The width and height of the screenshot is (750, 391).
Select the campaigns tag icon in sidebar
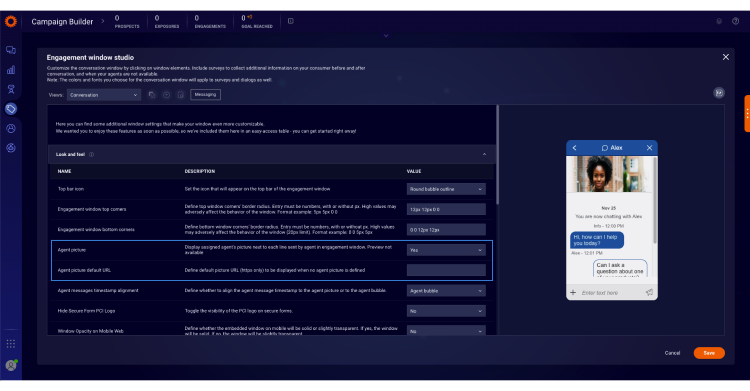tap(11, 109)
